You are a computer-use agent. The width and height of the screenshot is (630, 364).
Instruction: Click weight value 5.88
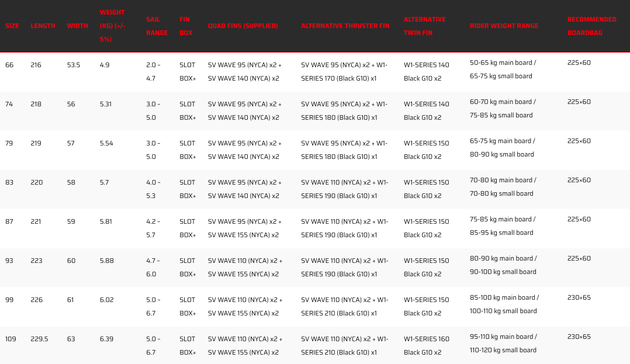coord(107,261)
